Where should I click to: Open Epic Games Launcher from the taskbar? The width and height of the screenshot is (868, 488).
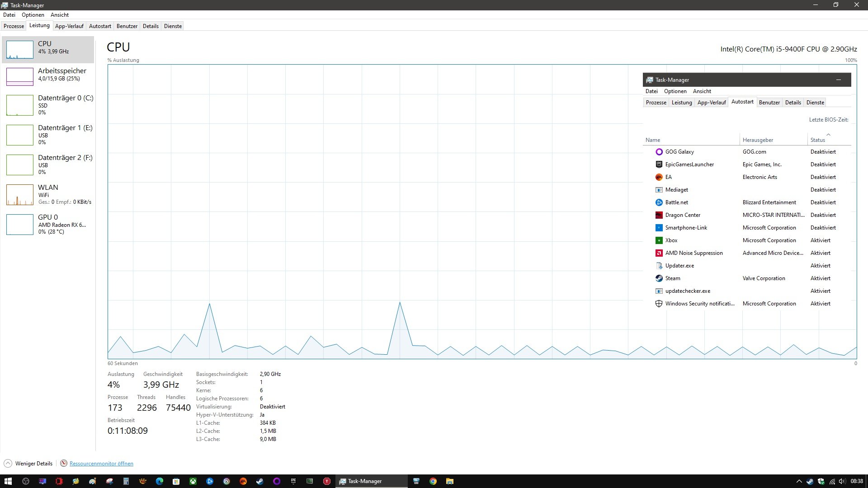coord(293,481)
